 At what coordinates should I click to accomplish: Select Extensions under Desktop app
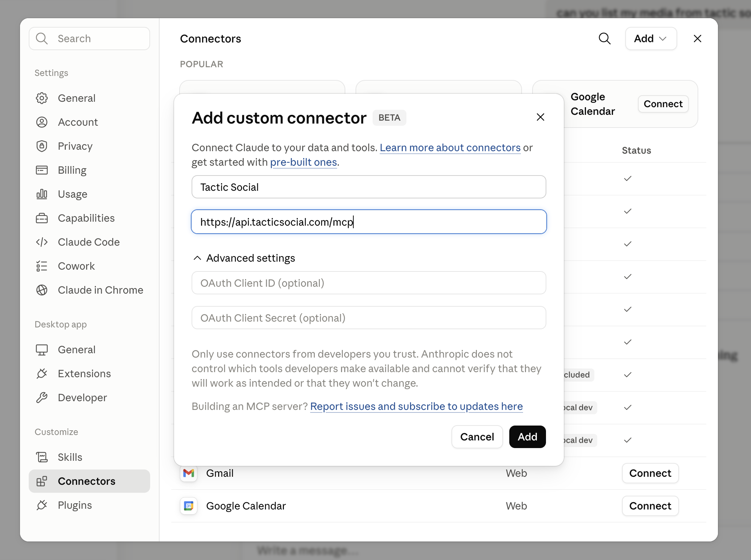pyautogui.click(x=89, y=374)
